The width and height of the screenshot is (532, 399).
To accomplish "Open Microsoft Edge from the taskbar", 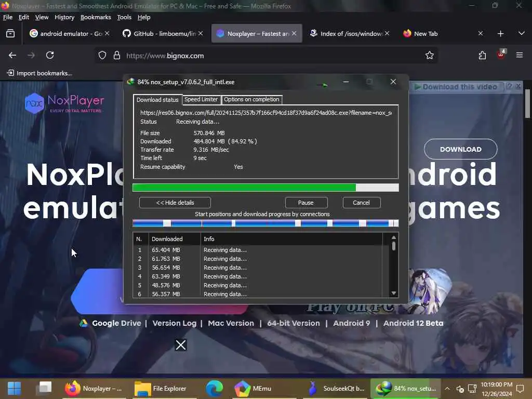I will point(215,389).
